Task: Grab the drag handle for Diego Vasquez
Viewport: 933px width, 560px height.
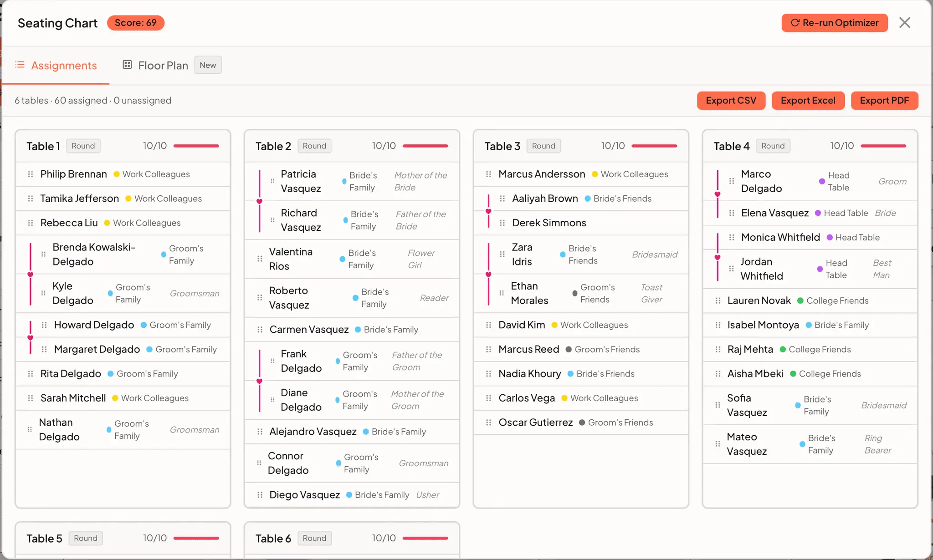Action: coord(260,495)
